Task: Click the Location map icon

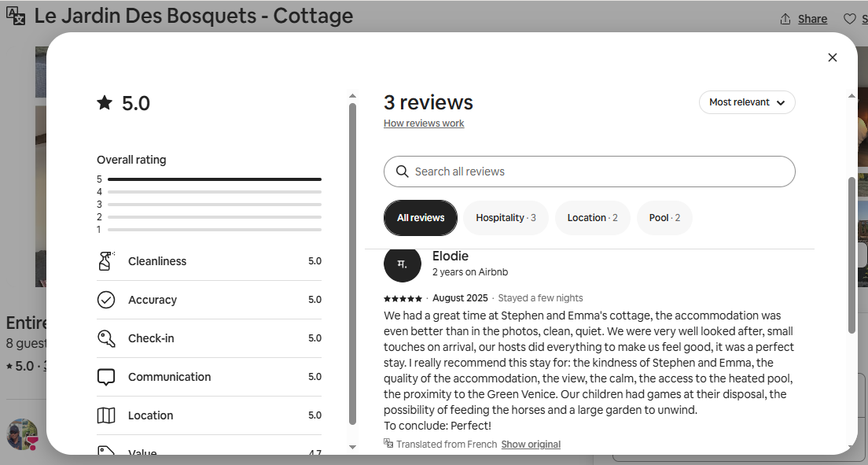Action: (106, 415)
